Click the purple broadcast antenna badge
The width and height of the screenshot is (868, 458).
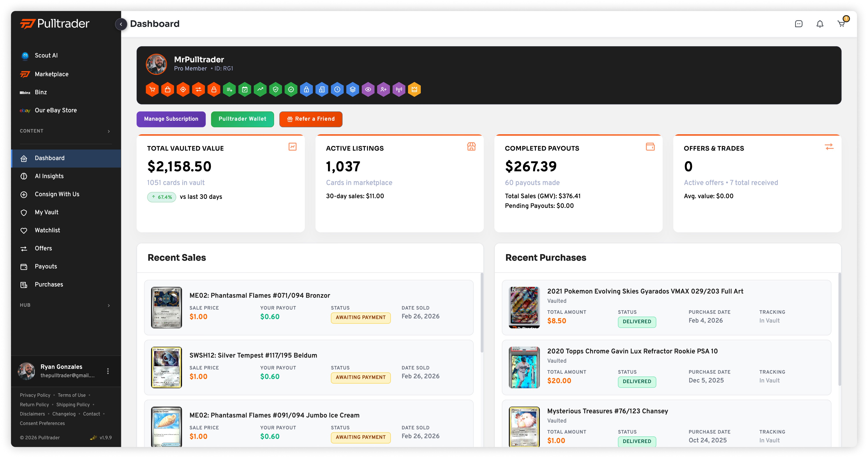click(399, 90)
